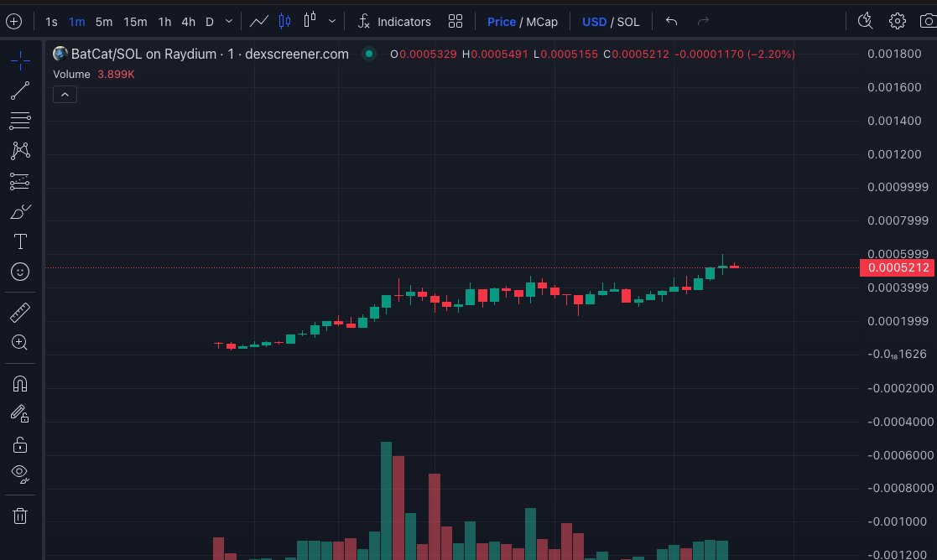Select the ruler Measure tool

[20, 312]
